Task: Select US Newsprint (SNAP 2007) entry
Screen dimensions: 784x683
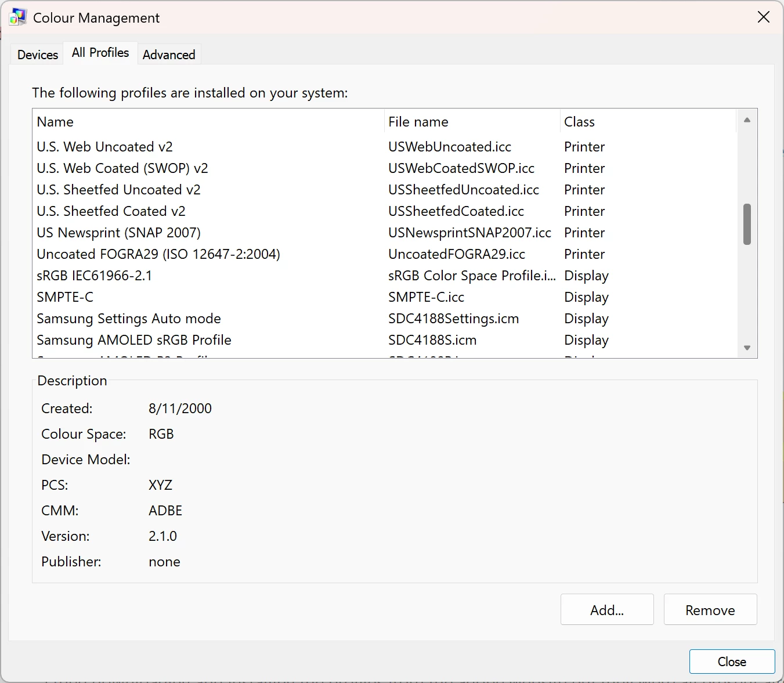Action: (119, 233)
